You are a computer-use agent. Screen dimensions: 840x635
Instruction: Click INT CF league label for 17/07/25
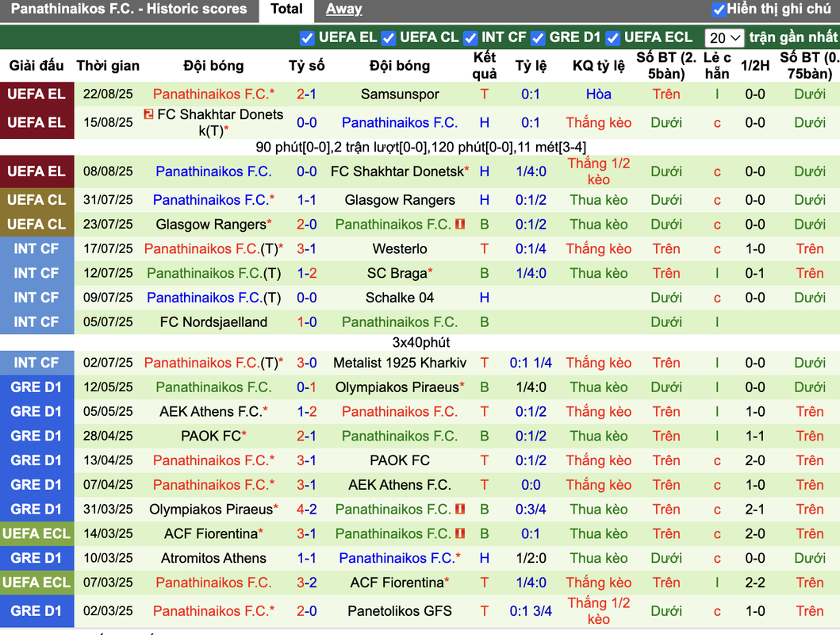pos(37,248)
